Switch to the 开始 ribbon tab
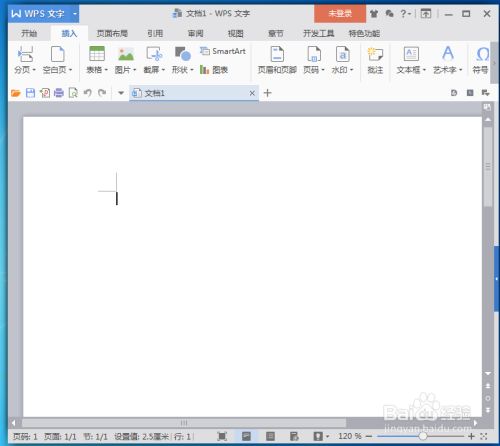 (x=29, y=33)
